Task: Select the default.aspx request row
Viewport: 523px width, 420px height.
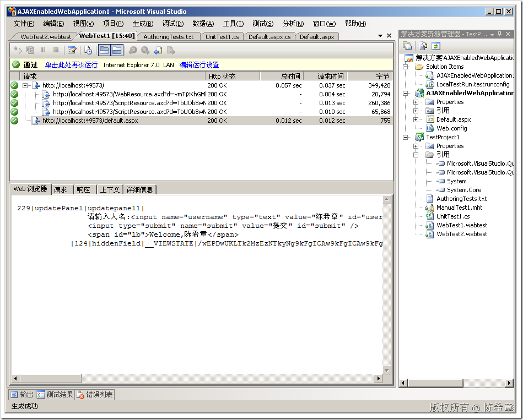Action: pos(201,121)
